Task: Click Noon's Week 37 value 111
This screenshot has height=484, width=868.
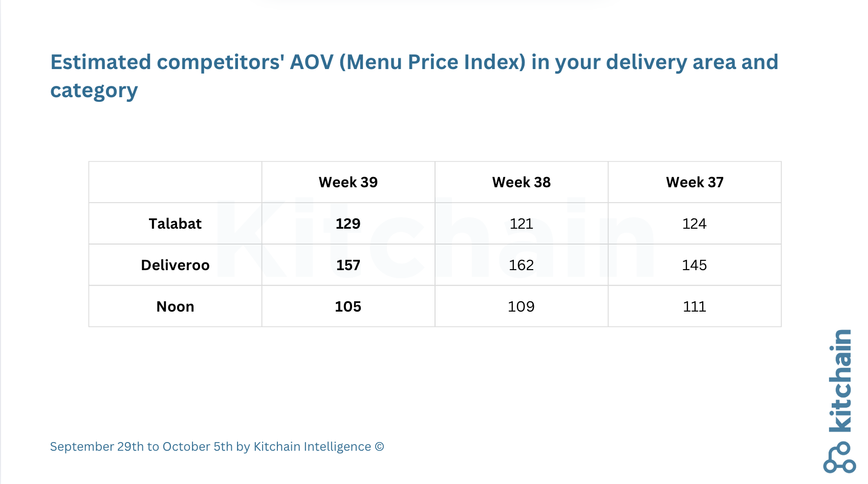Action: (695, 306)
